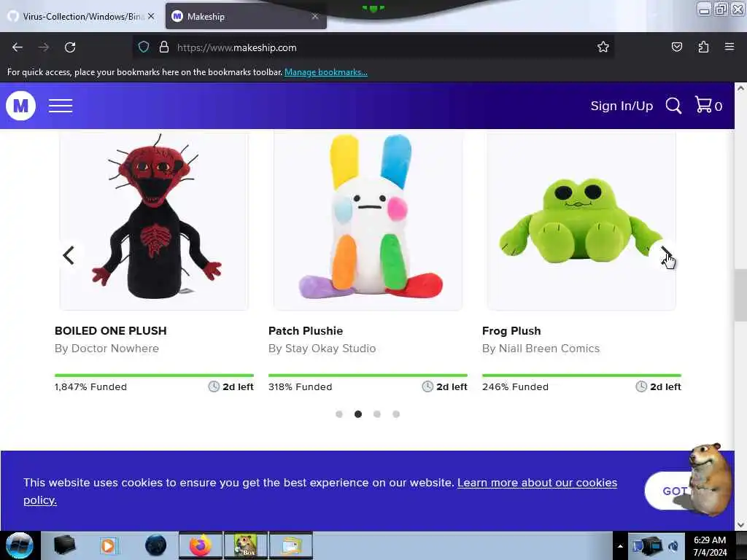Open the extensions puzzle icon
Image resolution: width=747 pixels, height=560 pixels.
703,47
